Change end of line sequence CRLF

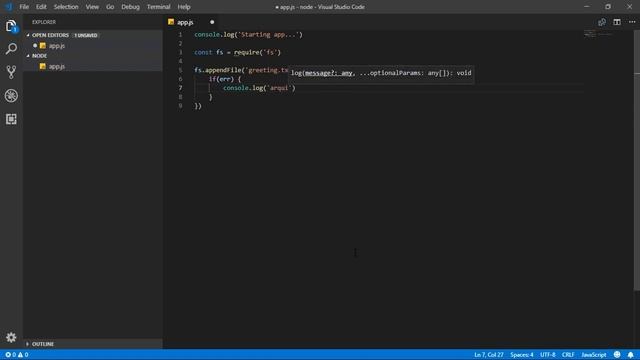click(568, 355)
